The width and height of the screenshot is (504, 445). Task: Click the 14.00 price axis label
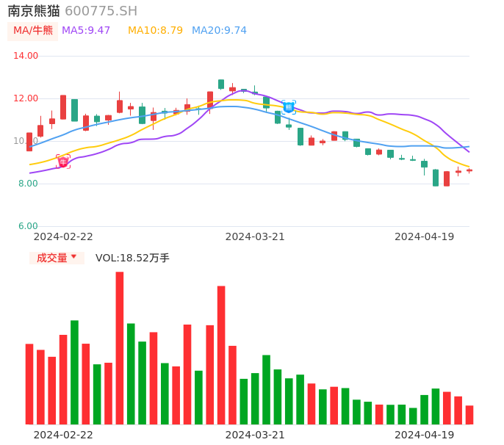coord(26,56)
